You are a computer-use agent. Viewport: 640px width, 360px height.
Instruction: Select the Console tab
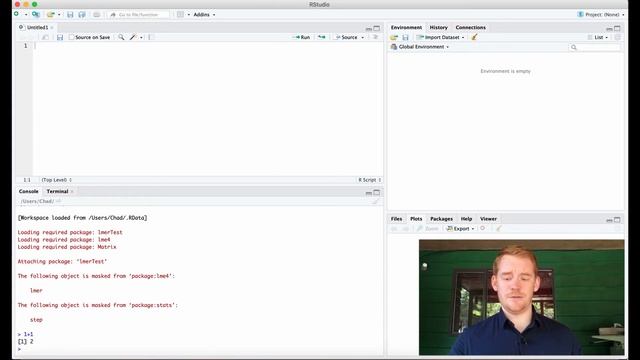click(x=28, y=191)
